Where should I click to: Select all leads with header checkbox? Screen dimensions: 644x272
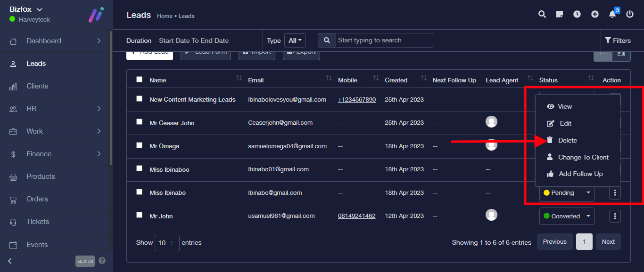point(139,80)
